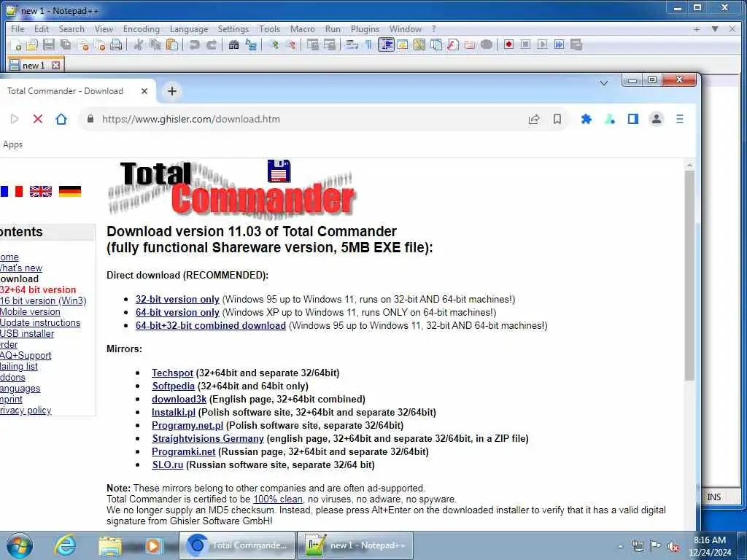This screenshot has height=560, width=747.
Task: Open File menu in Notepad++
Action: pyautogui.click(x=18, y=29)
